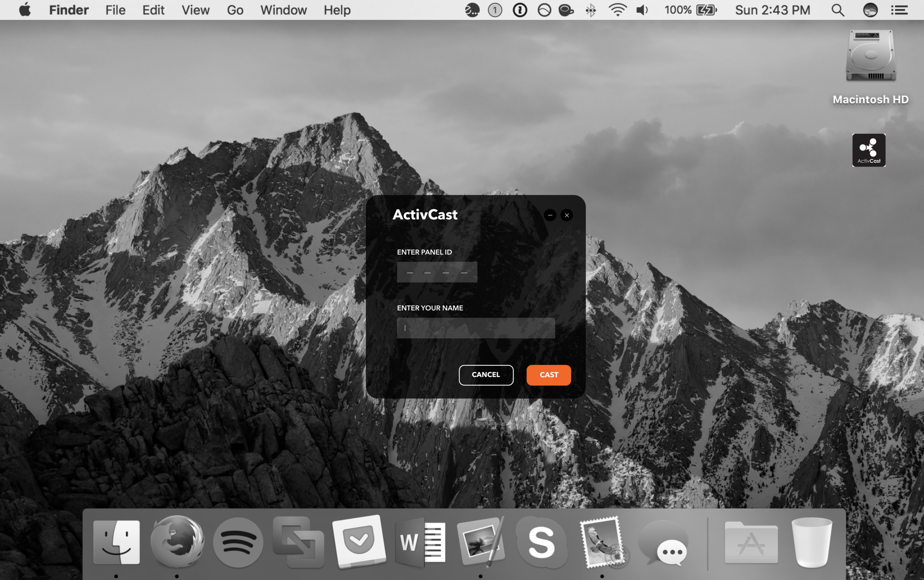Open Notification Center list icon

[x=899, y=10]
